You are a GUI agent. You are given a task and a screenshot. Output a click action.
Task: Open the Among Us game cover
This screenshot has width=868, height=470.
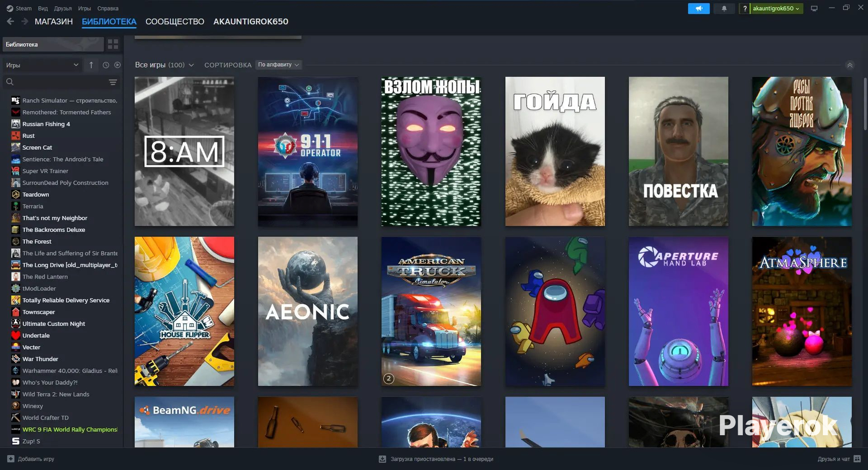click(x=555, y=311)
